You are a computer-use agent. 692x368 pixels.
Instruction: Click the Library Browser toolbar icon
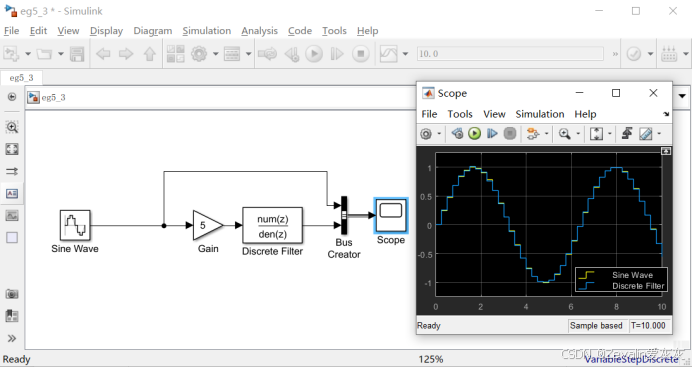coord(175,54)
